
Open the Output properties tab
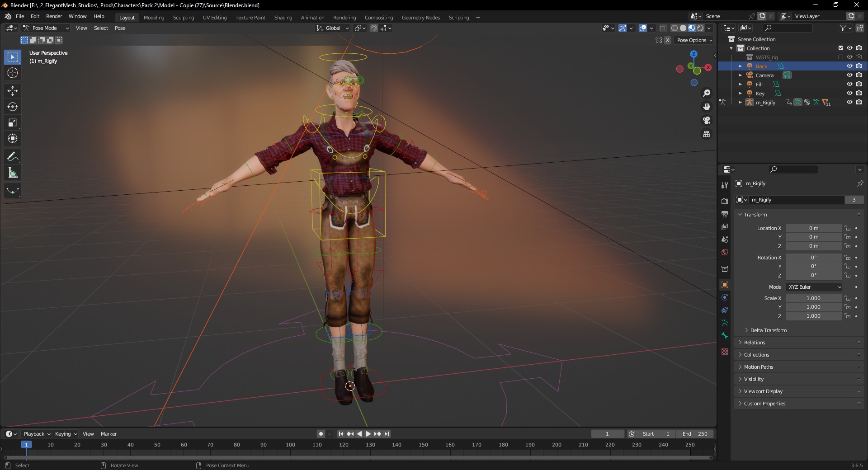tap(725, 214)
